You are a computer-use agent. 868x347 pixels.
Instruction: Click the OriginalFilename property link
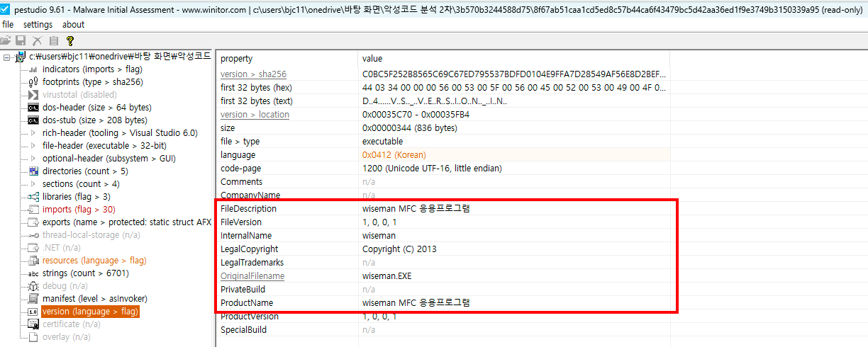point(252,276)
